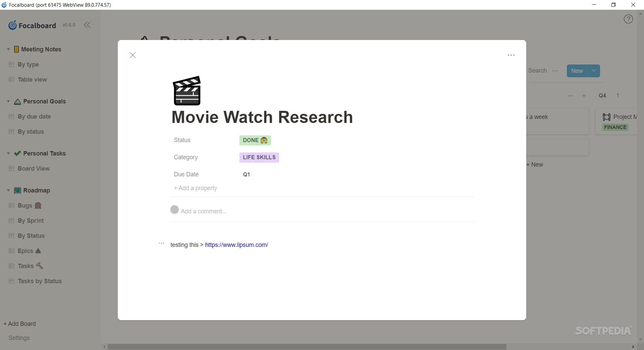Screen dimensions: 644x350
Task: Open the Tasks by Status view
Action: [40, 281]
